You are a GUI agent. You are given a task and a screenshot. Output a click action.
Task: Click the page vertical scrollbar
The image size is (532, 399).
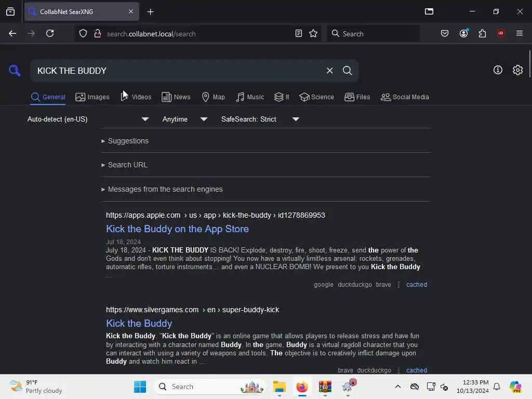529,64
